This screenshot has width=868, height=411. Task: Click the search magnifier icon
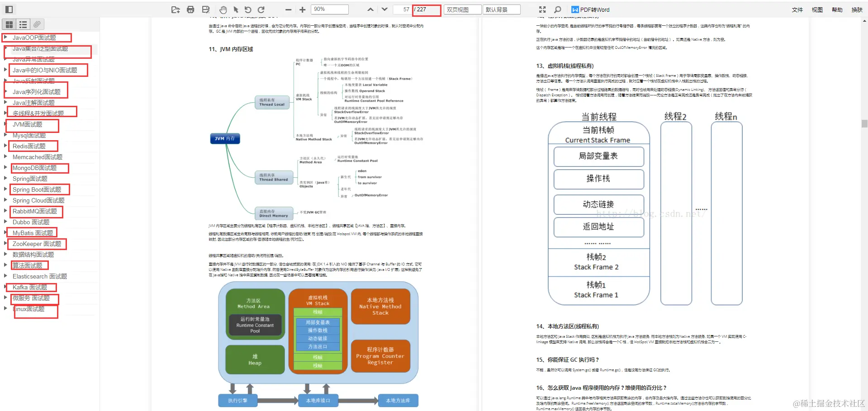click(x=557, y=9)
